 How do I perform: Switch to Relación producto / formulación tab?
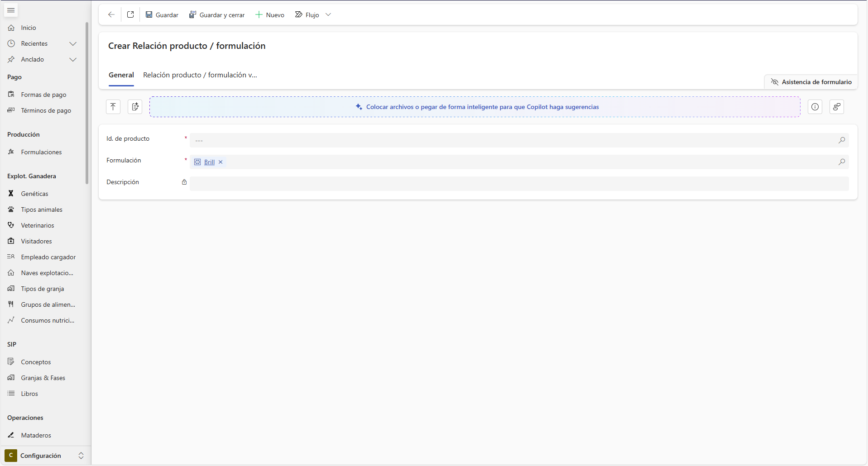click(x=200, y=75)
